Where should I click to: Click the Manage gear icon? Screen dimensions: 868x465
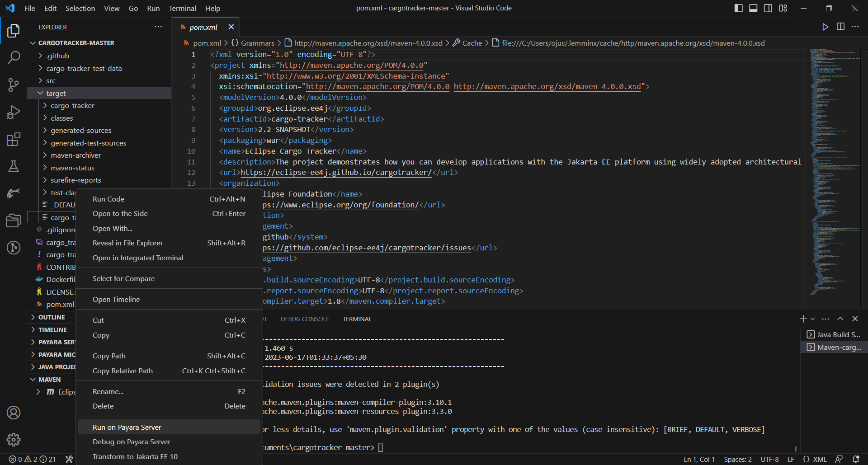coord(14,439)
